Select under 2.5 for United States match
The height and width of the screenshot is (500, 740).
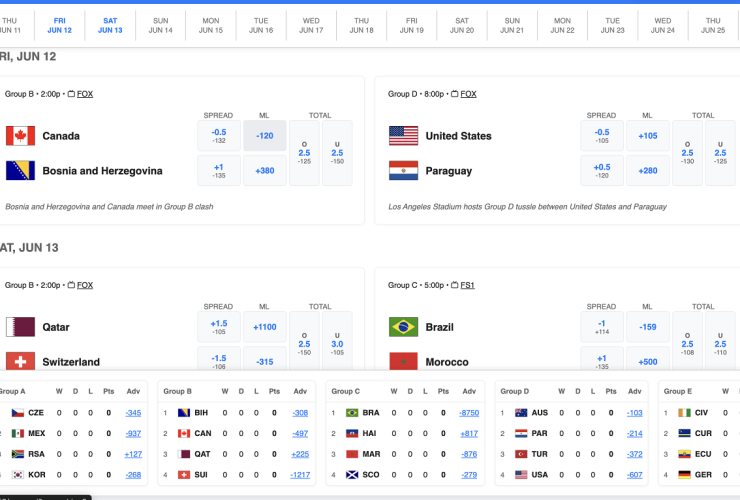(720, 153)
